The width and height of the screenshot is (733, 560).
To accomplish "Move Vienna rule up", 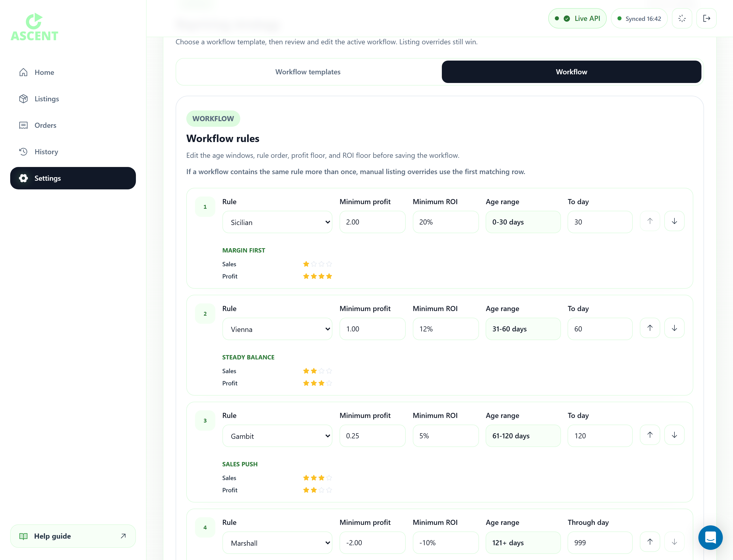I will click(x=650, y=328).
